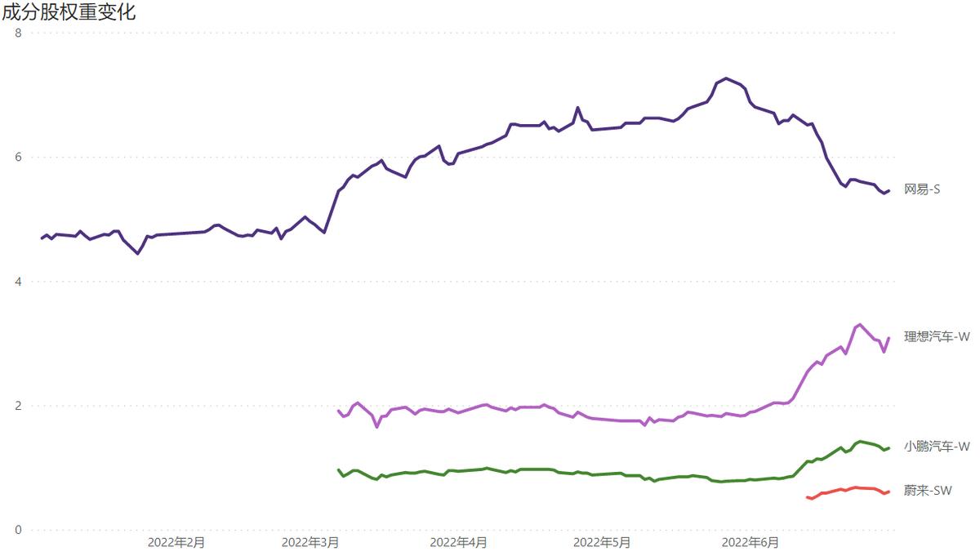This screenshot has height=556, width=980.
Task: Click the y-axis value 0
Action: coord(19,530)
